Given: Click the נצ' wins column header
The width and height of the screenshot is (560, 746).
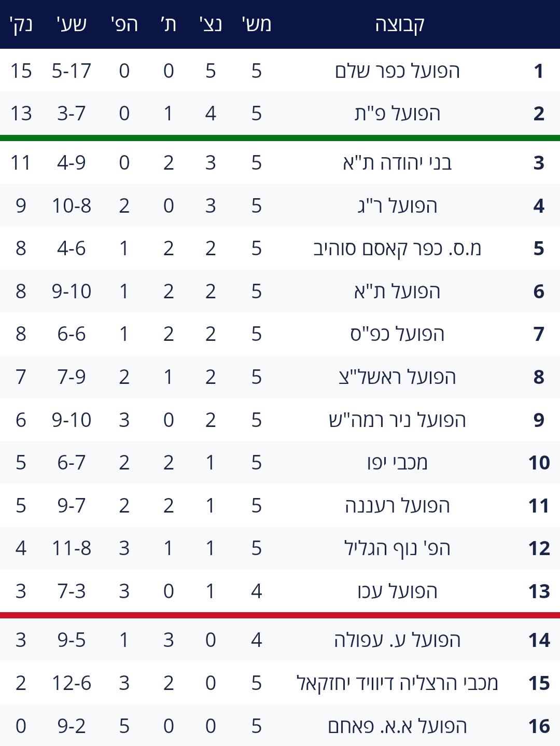Looking at the screenshot, I should tap(211, 24).
